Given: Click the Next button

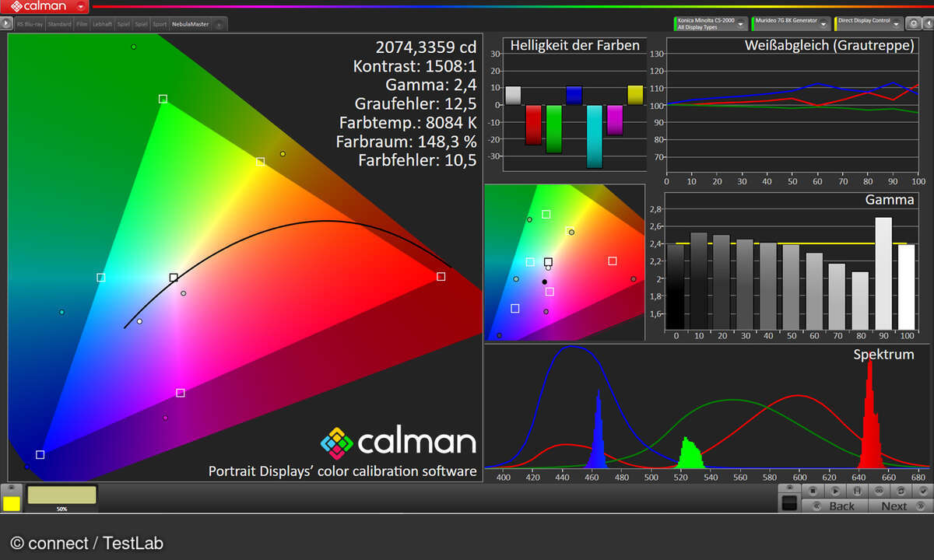Looking at the screenshot, I should coord(894,506).
